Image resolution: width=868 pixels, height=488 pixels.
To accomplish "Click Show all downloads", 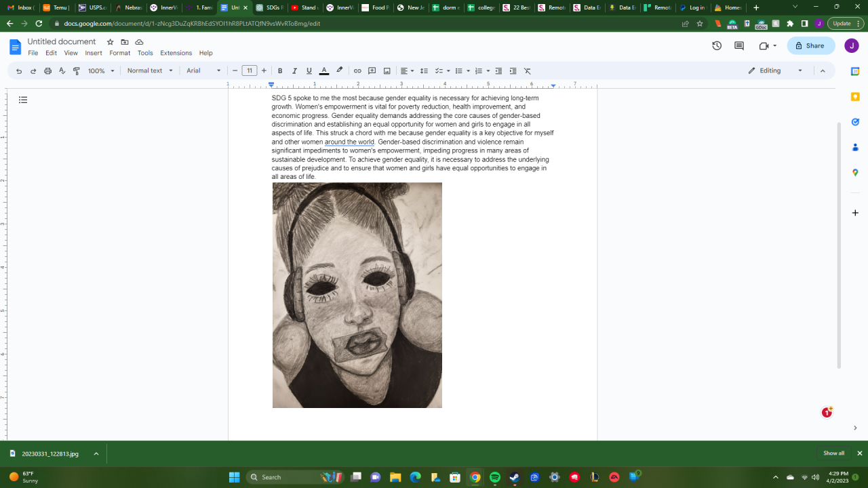I will tap(833, 453).
